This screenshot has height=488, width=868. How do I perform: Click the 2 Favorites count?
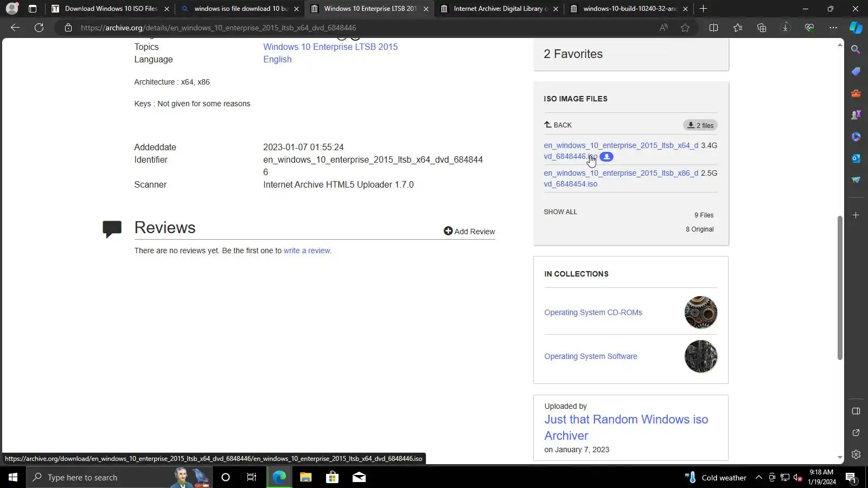pos(573,54)
